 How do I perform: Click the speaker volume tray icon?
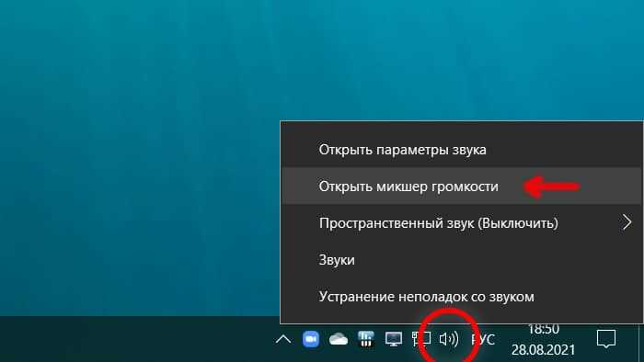[449, 339]
